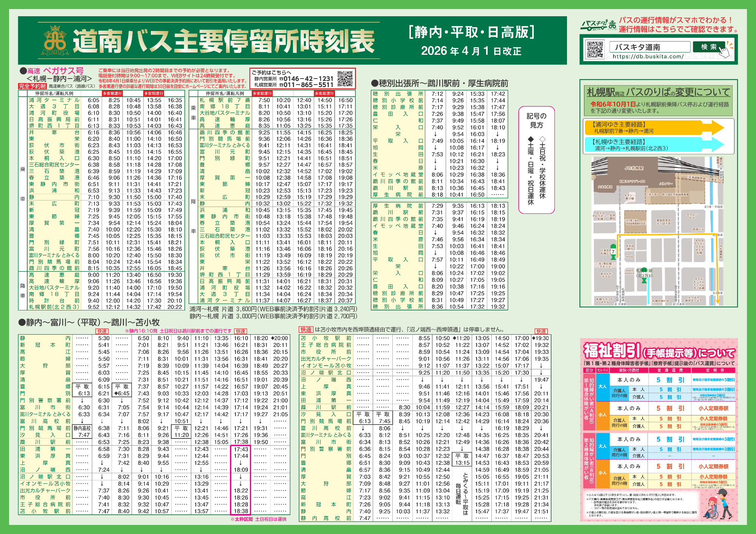
Task: Click the crown castle logo in header
Action: (x=55, y=41)
